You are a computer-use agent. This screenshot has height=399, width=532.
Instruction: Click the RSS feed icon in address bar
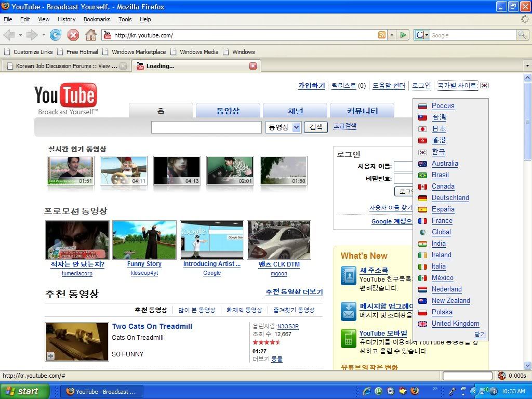click(382, 35)
